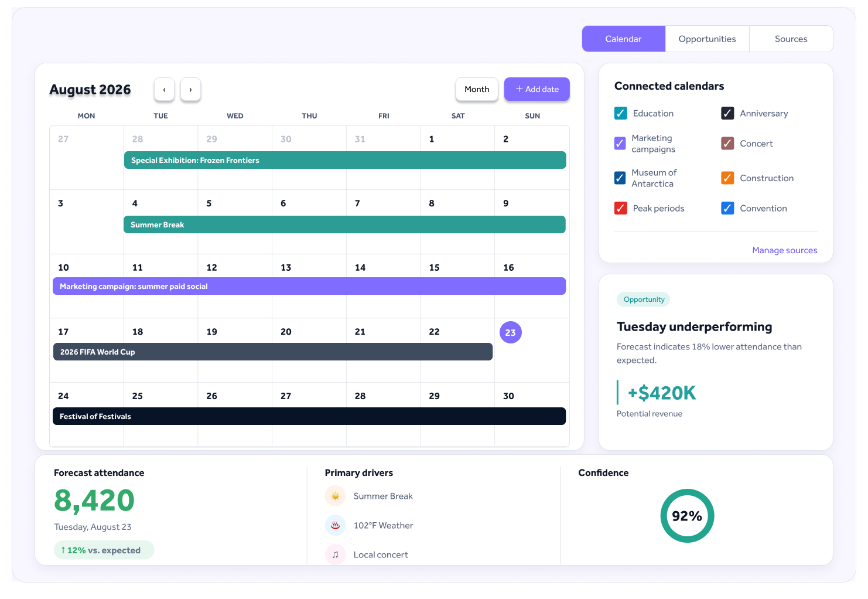Open the Sources tab

pyautogui.click(x=791, y=39)
